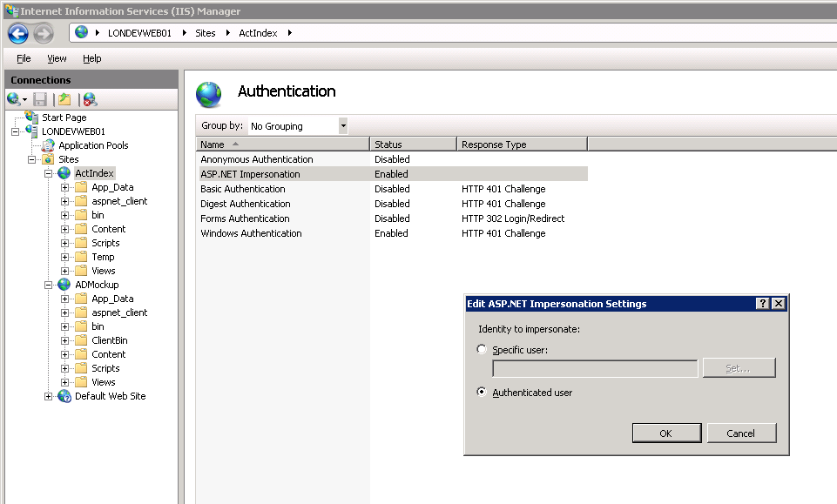Click the Set... button next to Specific user
Viewport: 837px width, 504px height.
[739, 368]
